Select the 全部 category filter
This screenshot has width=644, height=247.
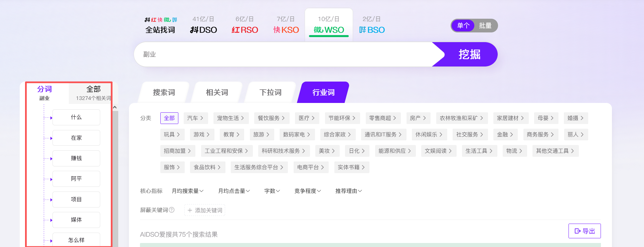coord(169,118)
